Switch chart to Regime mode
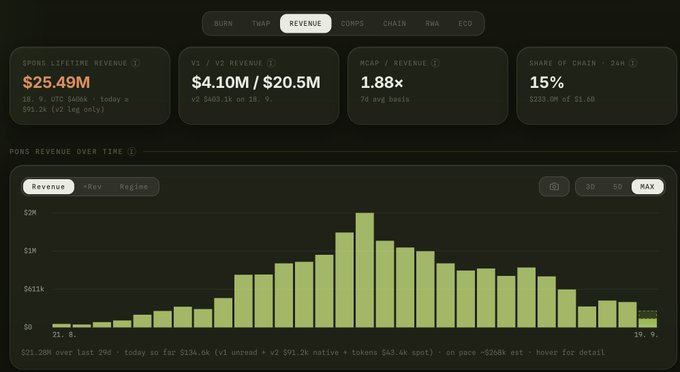This screenshot has width=680, height=372. 134,186
